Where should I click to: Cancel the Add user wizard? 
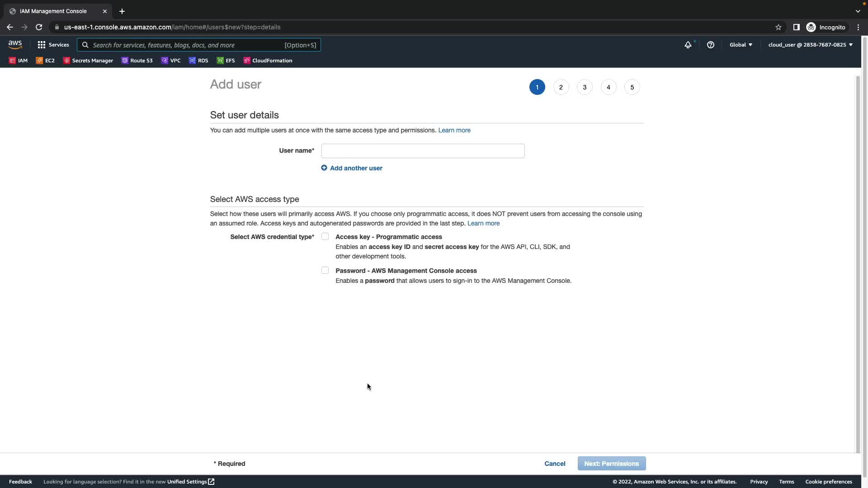(555, 464)
